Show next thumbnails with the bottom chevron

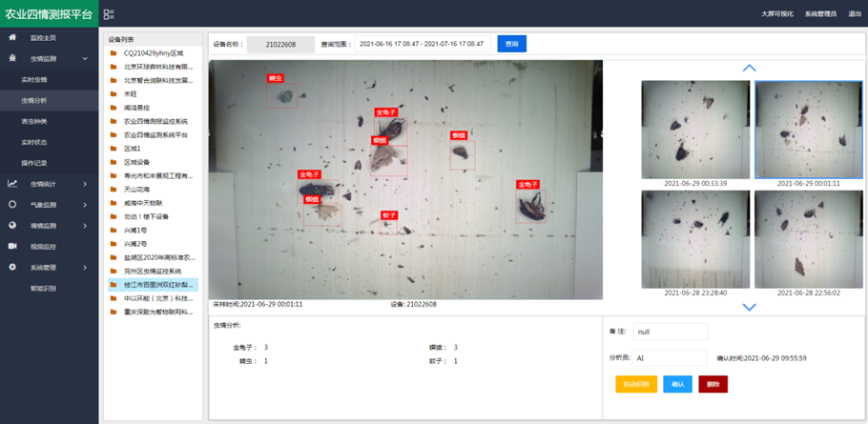pos(749,307)
